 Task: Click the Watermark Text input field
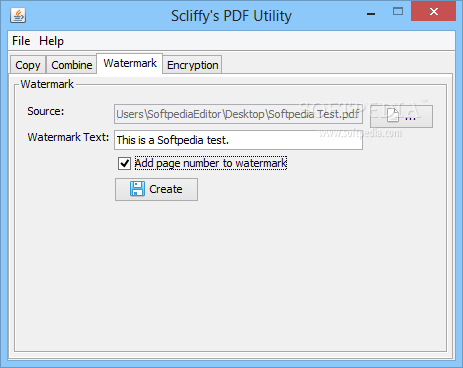238,140
